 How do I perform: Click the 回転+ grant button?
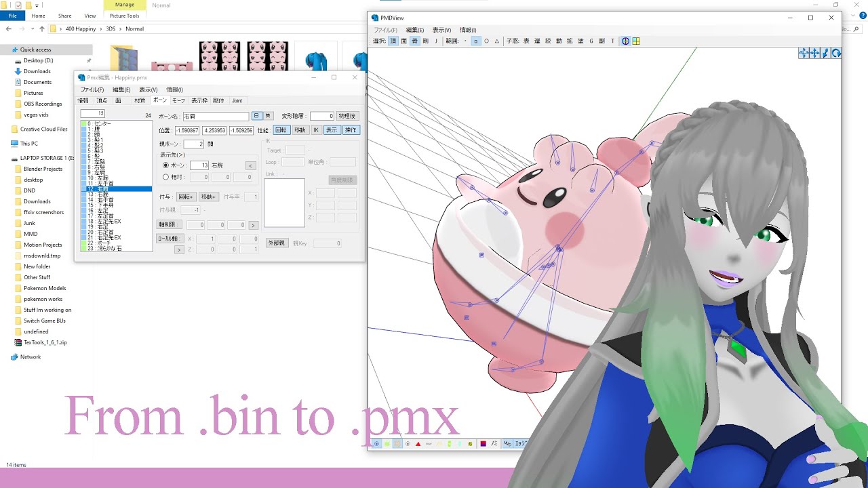[186, 197]
